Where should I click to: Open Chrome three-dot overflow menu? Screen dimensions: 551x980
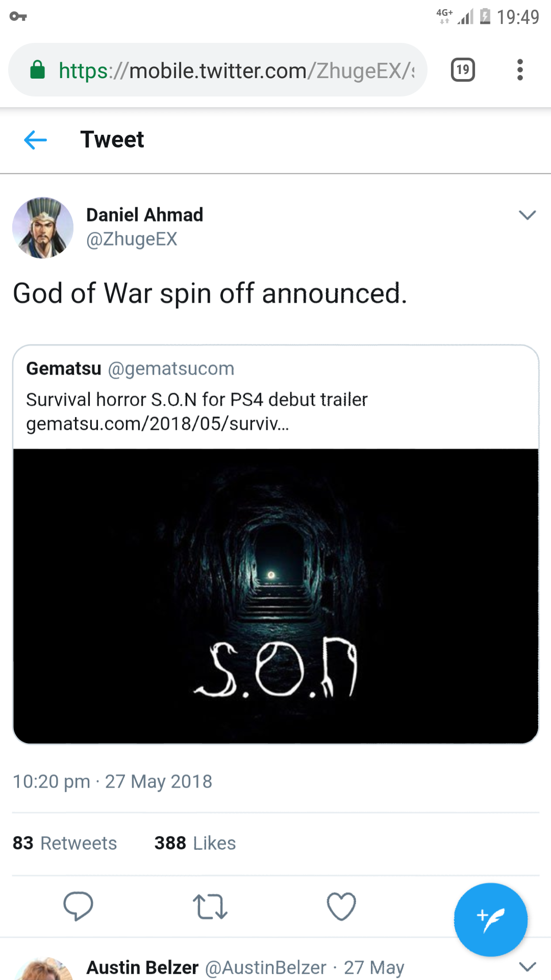tap(520, 70)
